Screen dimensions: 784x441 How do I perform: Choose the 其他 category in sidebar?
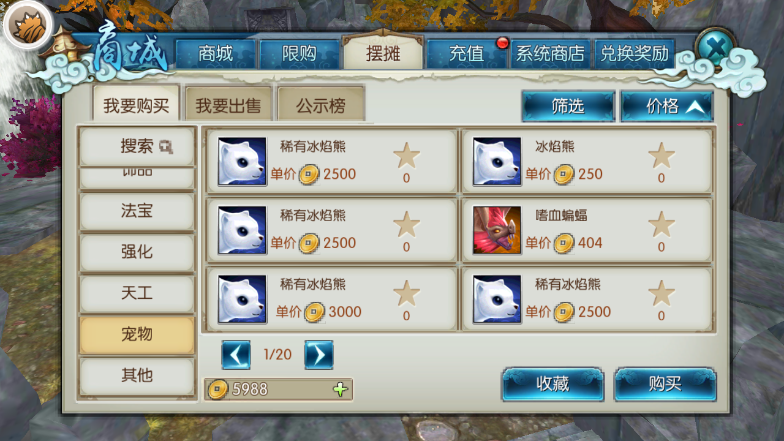click(x=136, y=375)
